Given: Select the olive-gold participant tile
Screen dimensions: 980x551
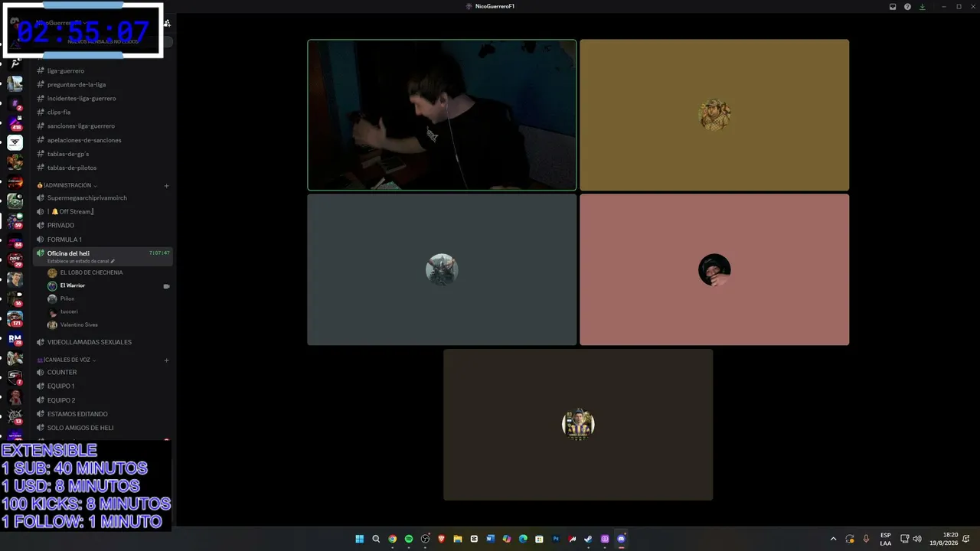Looking at the screenshot, I should tap(714, 115).
